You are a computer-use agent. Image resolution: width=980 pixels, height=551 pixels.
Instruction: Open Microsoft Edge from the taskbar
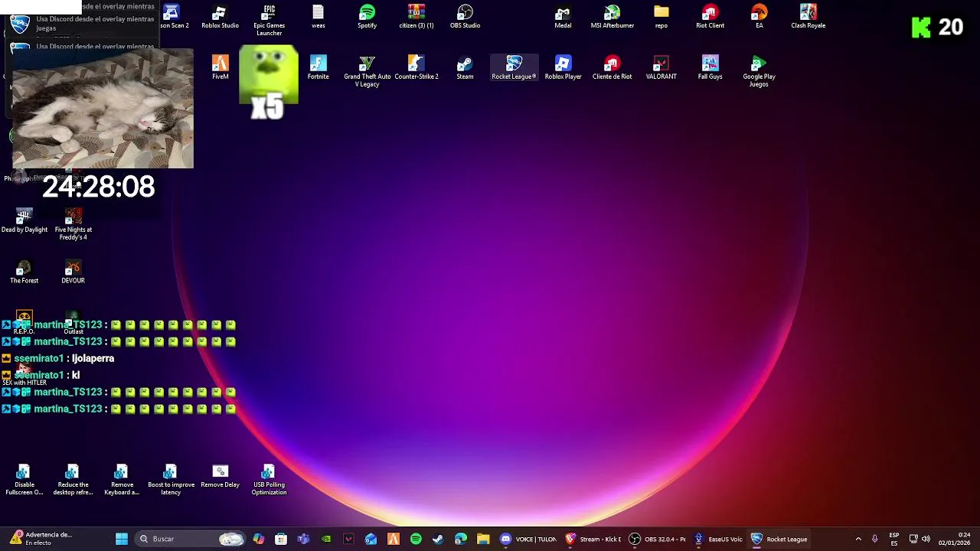460,539
